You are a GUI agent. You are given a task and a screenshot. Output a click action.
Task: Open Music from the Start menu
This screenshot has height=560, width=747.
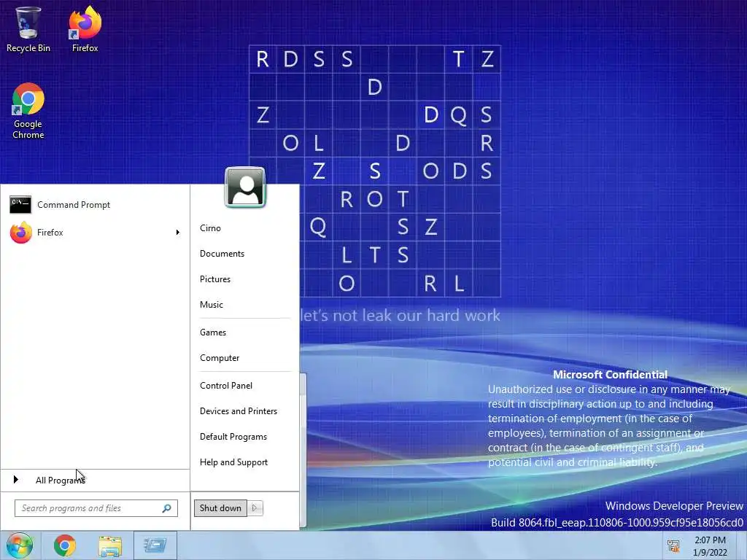[x=211, y=305]
